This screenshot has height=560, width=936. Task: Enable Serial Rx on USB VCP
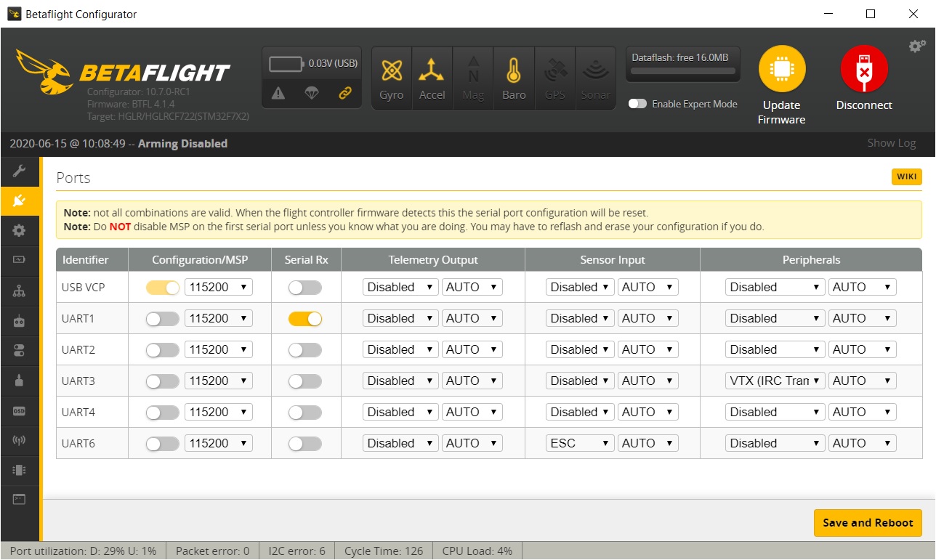[x=305, y=287]
